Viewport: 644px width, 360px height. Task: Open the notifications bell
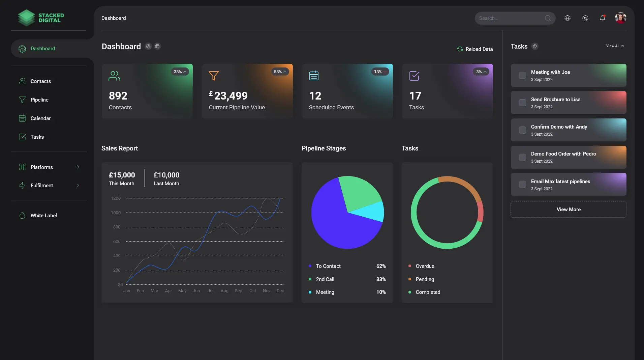(603, 18)
